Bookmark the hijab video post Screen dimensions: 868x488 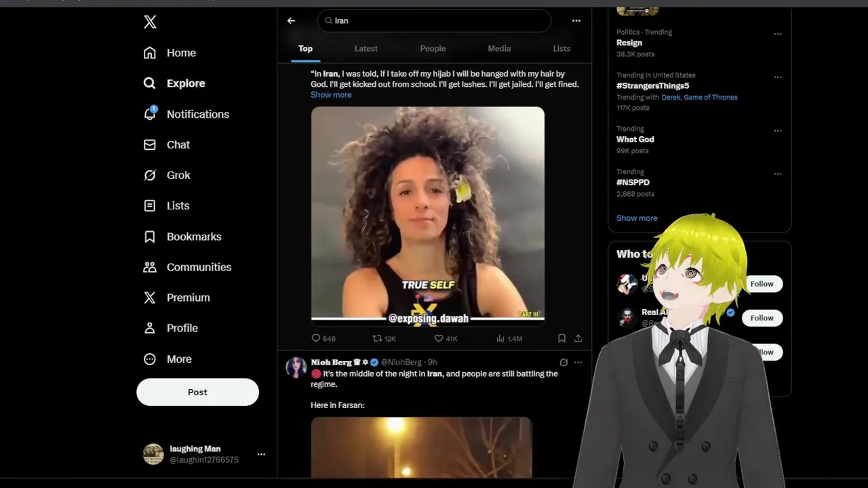(561, 338)
